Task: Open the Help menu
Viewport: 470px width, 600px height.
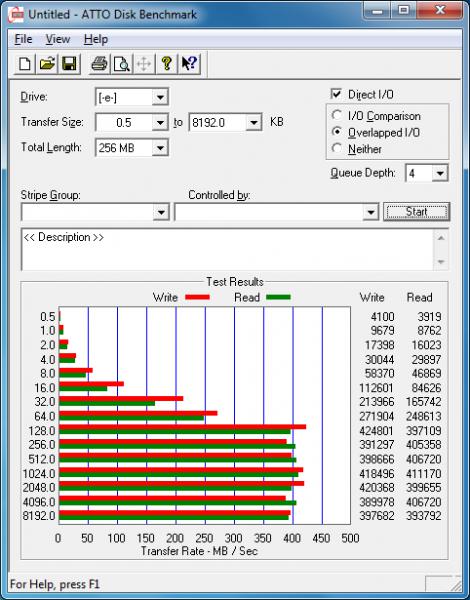Action: [x=96, y=39]
